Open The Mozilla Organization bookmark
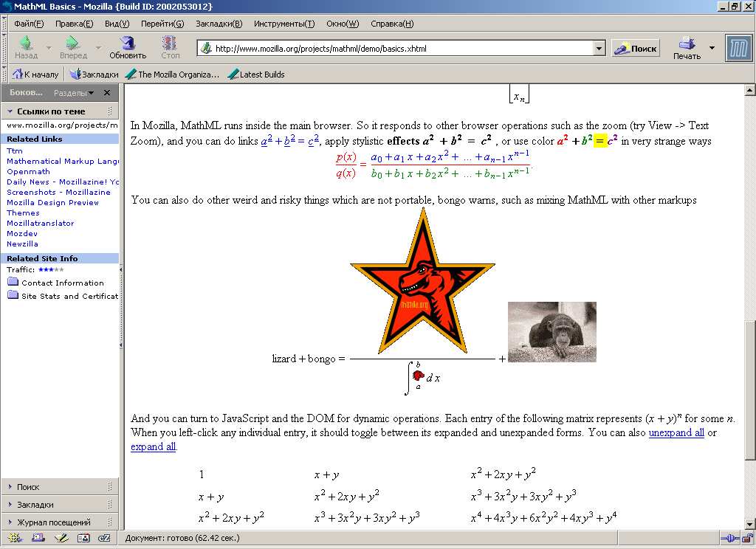The height and width of the screenshot is (549, 756). coord(172,75)
